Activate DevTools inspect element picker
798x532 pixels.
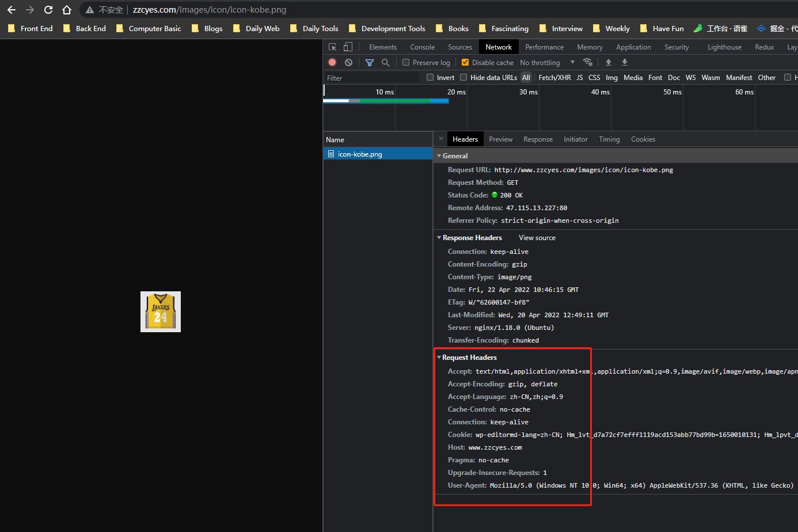332,47
